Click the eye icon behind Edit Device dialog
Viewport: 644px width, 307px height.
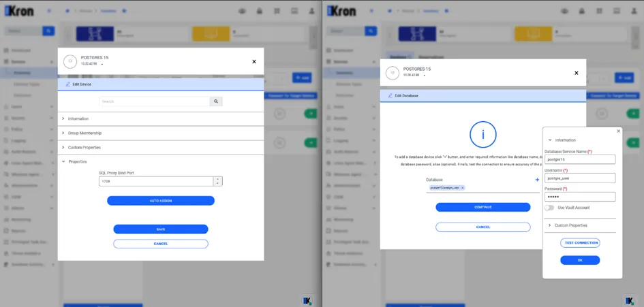pyautogui.click(x=242, y=12)
